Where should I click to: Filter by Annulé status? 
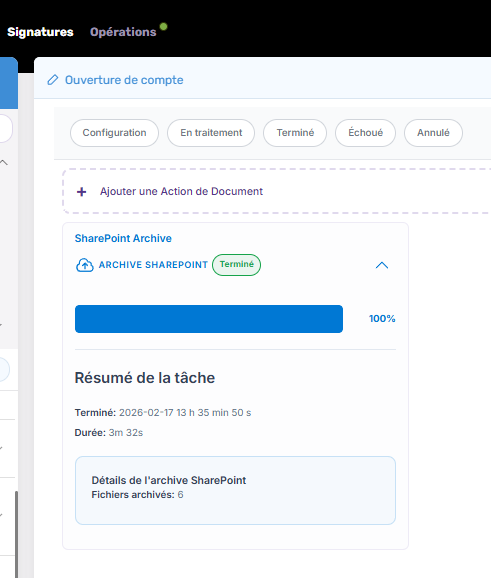(433, 133)
